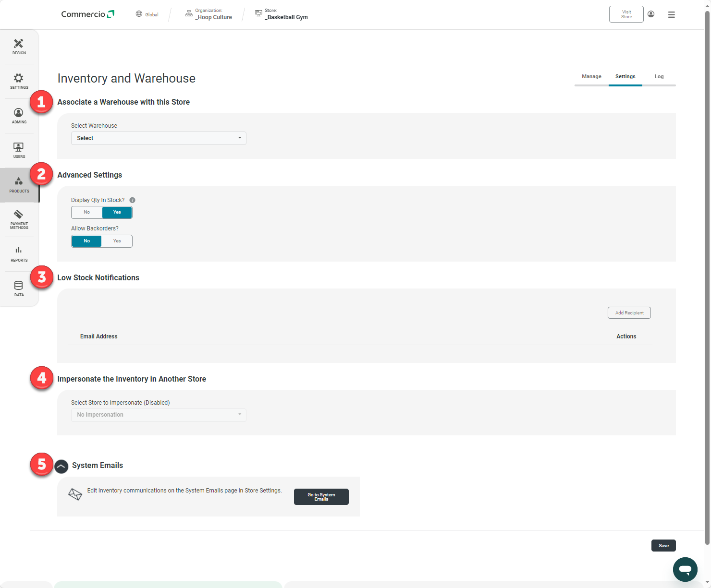Collapse the System Emails section
This screenshot has width=711, height=588.
click(61, 466)
